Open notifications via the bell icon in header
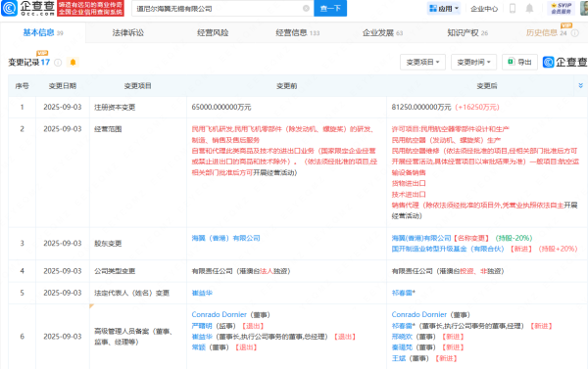 pos(529,8)
